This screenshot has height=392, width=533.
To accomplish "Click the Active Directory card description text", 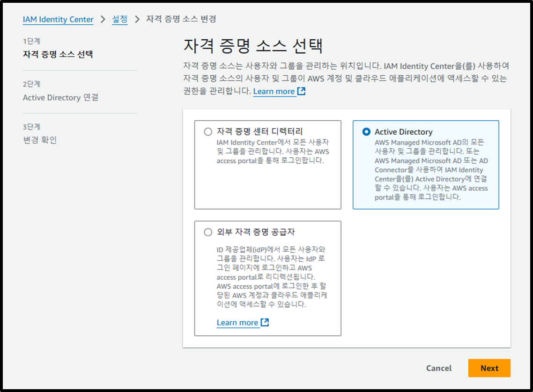I will coord(431,170).
